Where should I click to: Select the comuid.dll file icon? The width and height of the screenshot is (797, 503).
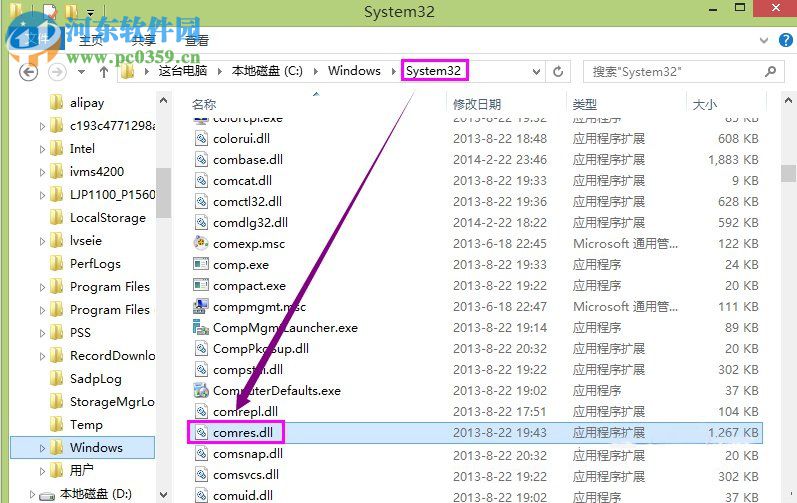[201, 495]
